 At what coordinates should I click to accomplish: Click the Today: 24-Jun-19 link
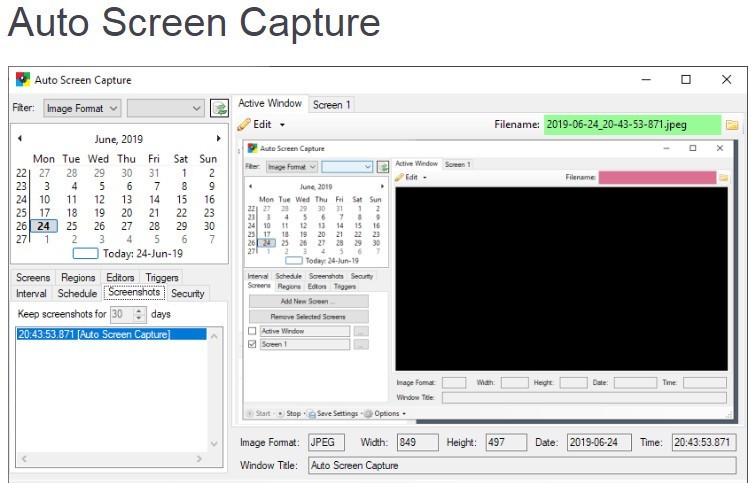point(143,253)
